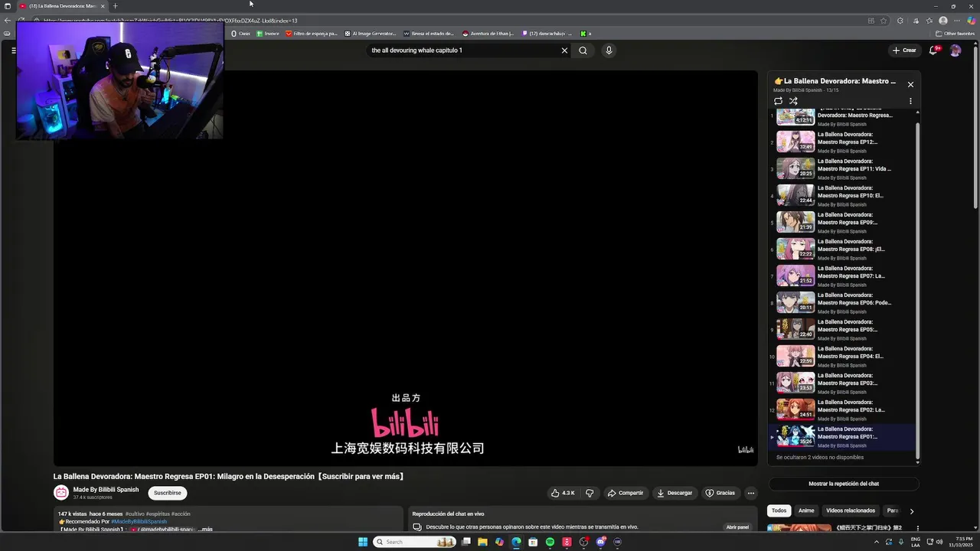980x551 pixels.
Task: Toggle playlist loop
Action: pyautogui.click(x=778, y=101)
